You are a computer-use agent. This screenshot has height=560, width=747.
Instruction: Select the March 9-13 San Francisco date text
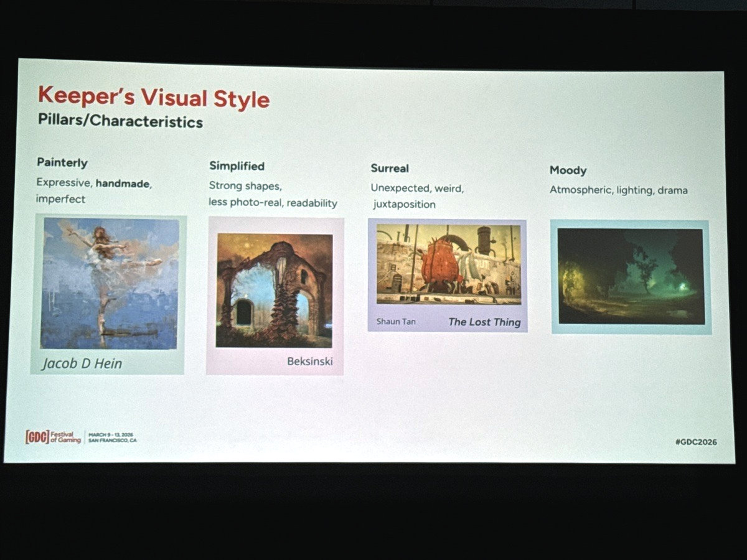click(x=112, y=437)
